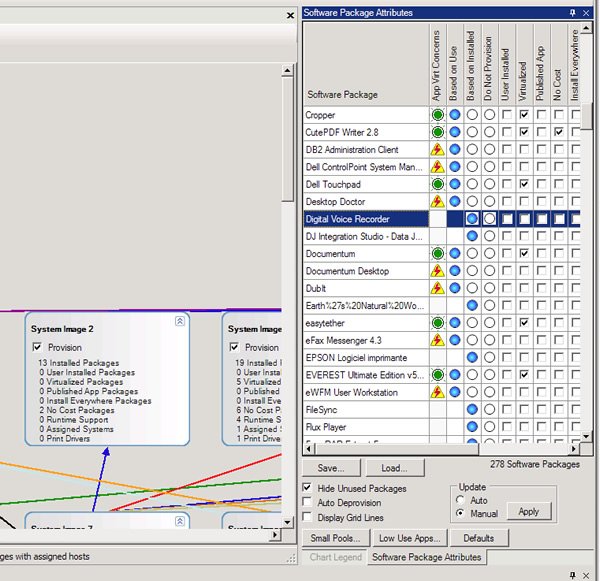
Task: Click the green status icon for EVEREST Ultimate Edition
Action: pyautogui.click(x=437, y=375)
